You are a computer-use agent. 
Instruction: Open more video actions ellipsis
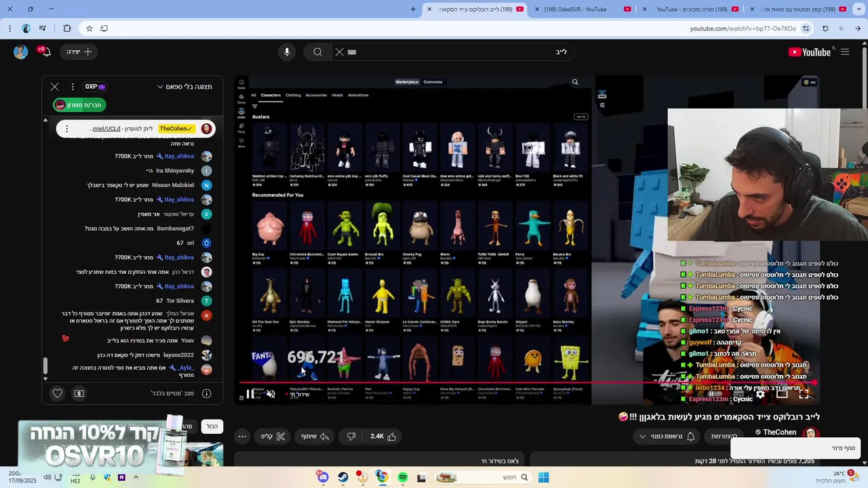pos(242,436)
